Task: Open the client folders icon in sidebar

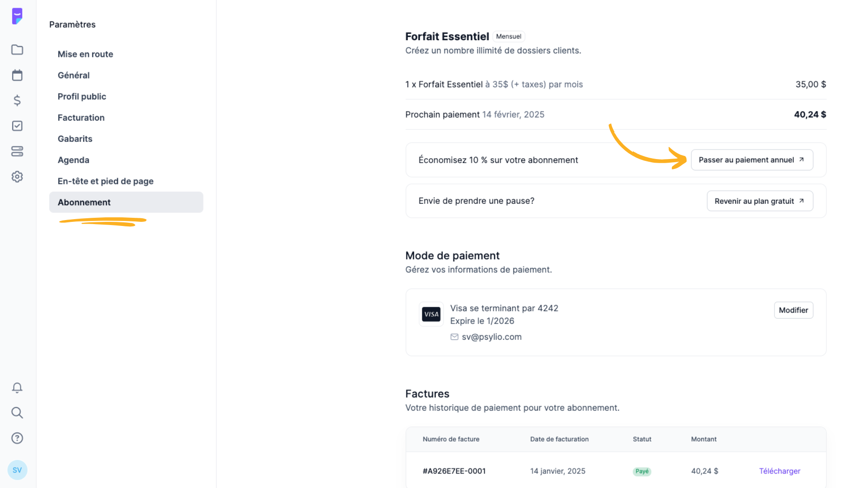Action: (17, 50)
